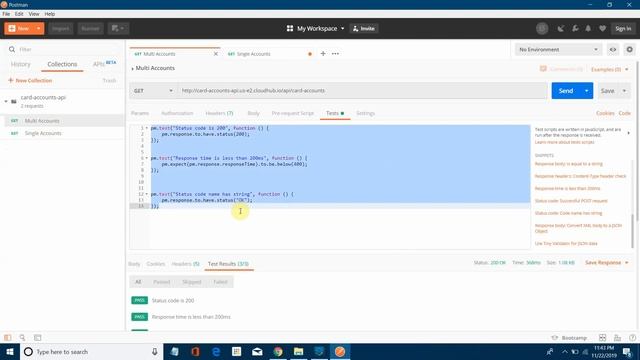The height and width of the screenshot is (360, 640).
Task: Open the Authorization request tab
Action: coord(177,113)
